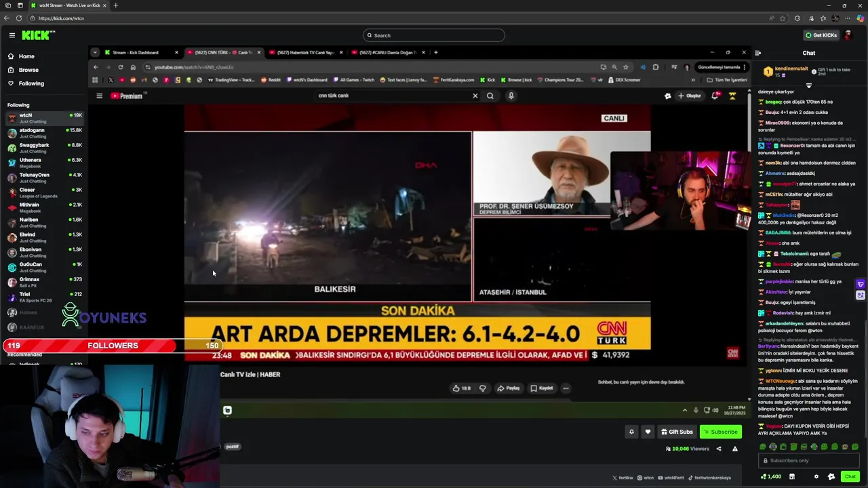Open the feritwtcnkarakaya TikTok link
The image size is (868, 488).
(709, 478)
